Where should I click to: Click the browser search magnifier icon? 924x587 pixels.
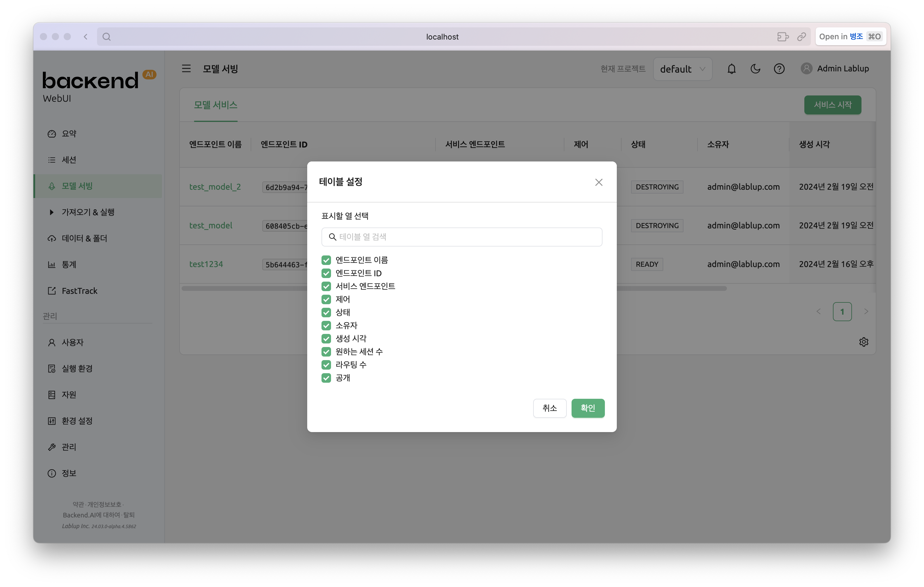coord(107,37)
